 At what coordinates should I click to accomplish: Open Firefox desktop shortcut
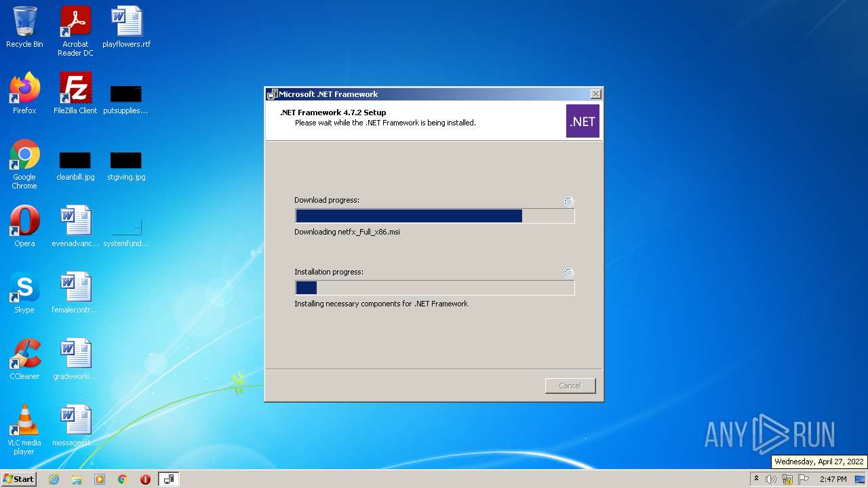coord(24,94)
